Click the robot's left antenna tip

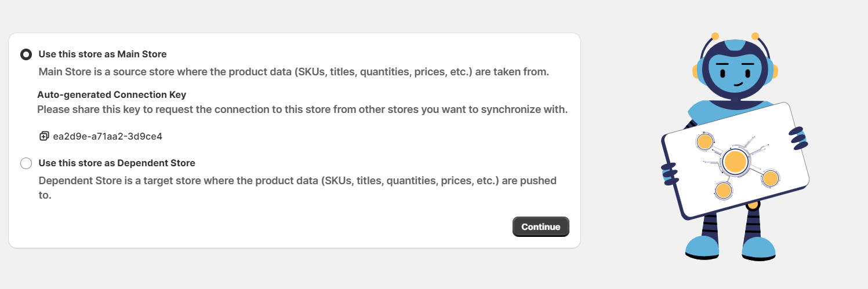pos(715,36)
